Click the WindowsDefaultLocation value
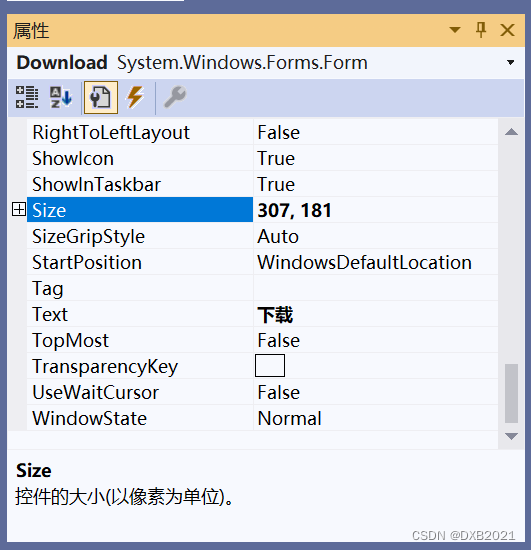The image size is (531, 550). [x=375, y=262]
